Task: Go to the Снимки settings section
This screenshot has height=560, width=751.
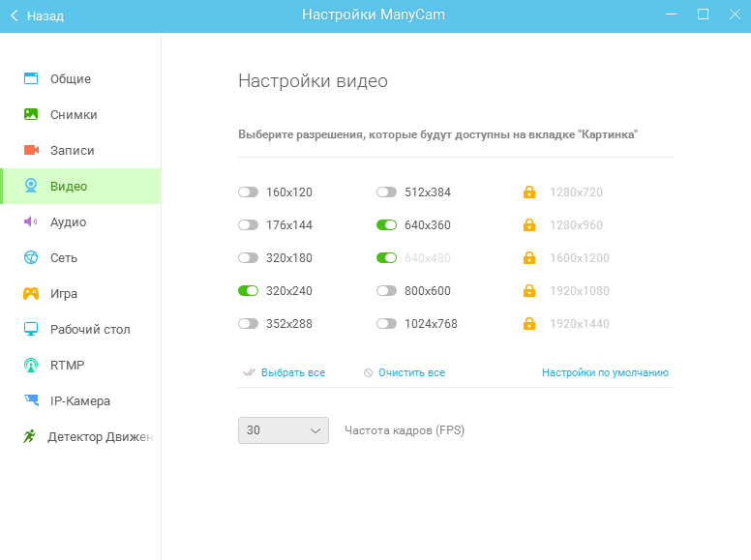Action: click(80, 114)
